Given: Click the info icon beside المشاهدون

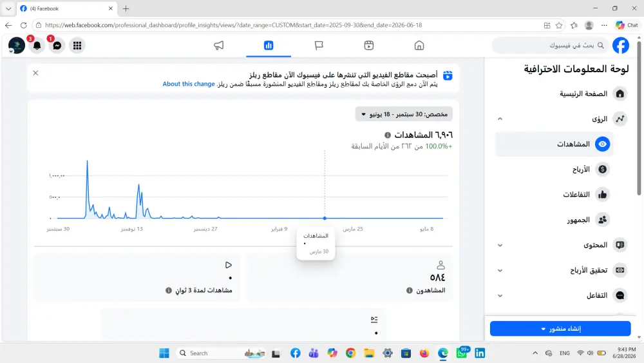Looking at the screenshot, I should point(410,290).
